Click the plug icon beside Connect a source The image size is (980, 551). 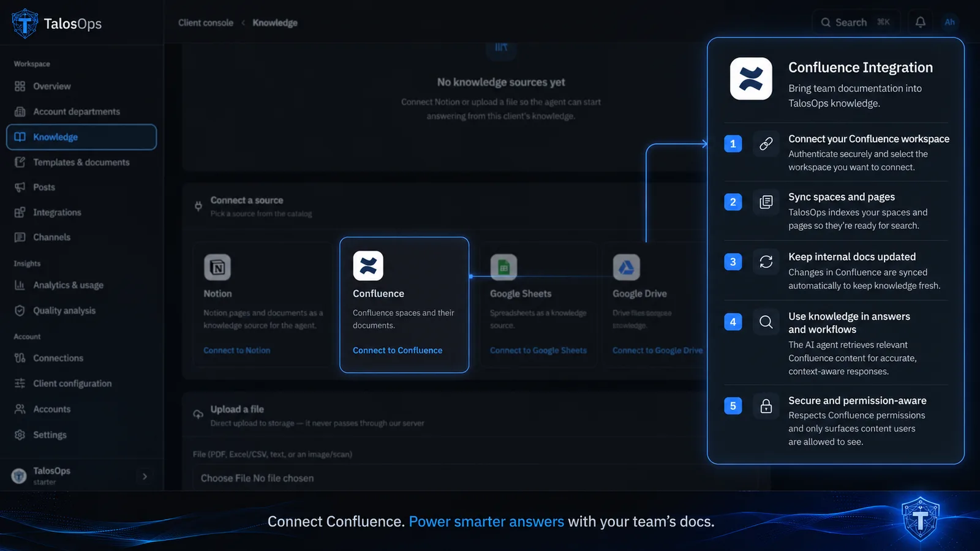click(198, 206)
